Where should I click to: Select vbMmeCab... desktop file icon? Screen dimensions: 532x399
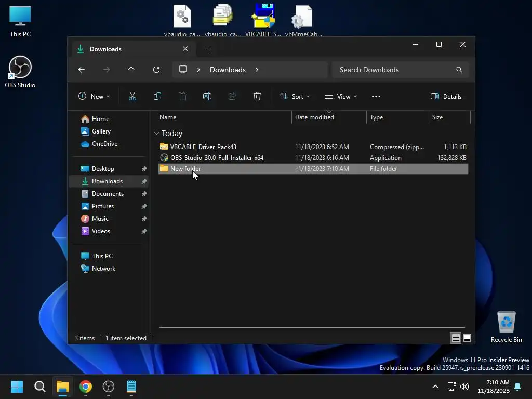coord(303,20)
